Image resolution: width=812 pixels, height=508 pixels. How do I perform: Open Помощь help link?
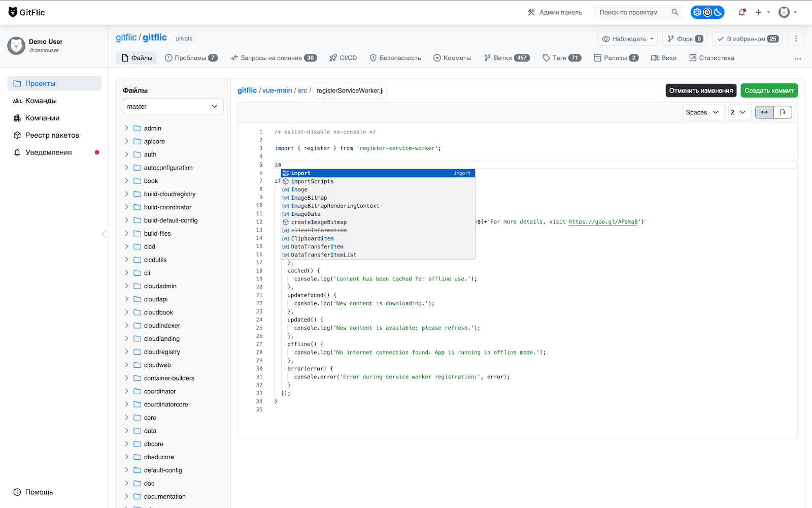point(33,492)
